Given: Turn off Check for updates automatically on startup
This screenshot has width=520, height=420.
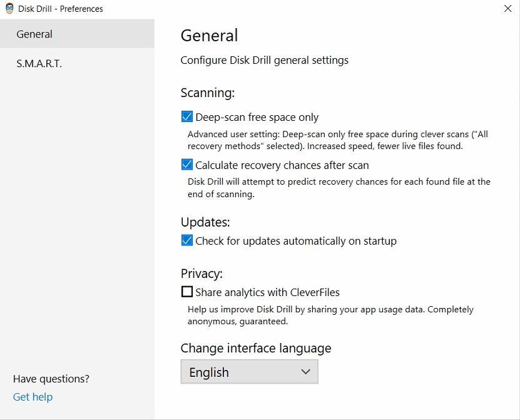Looking at the screenshot, I should (187, 240).
